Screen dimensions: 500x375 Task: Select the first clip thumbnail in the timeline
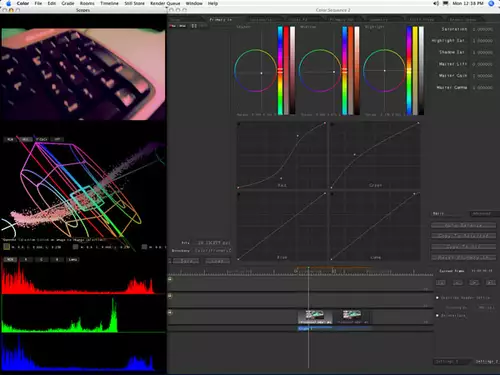[x=315, y=317]
